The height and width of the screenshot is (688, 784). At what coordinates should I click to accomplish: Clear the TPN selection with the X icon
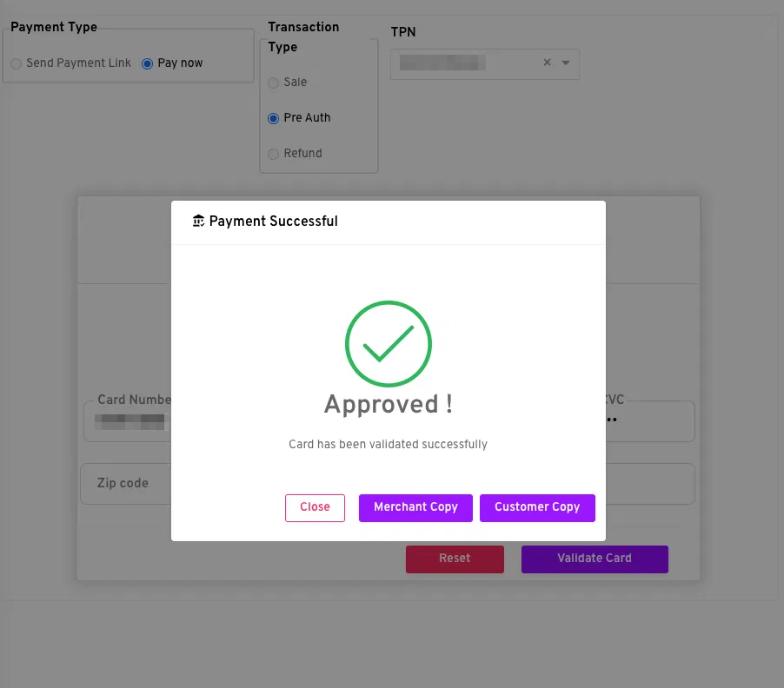(547, 63)
